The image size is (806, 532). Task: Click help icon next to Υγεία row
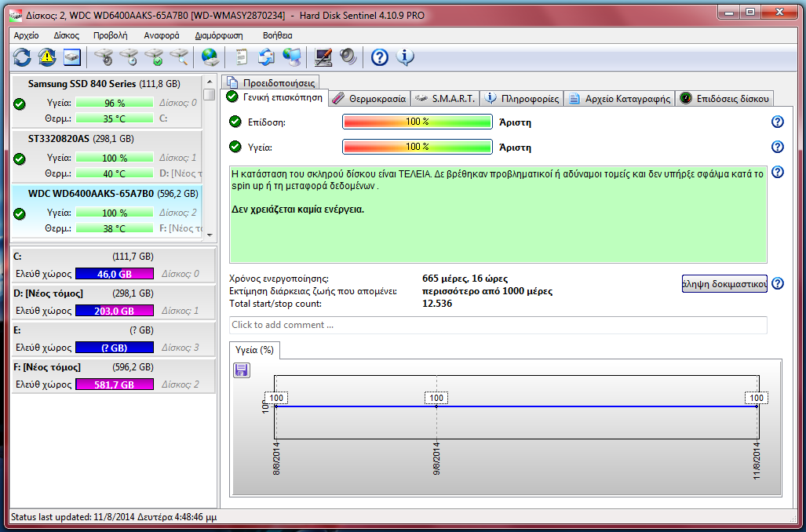click(778, 147)
